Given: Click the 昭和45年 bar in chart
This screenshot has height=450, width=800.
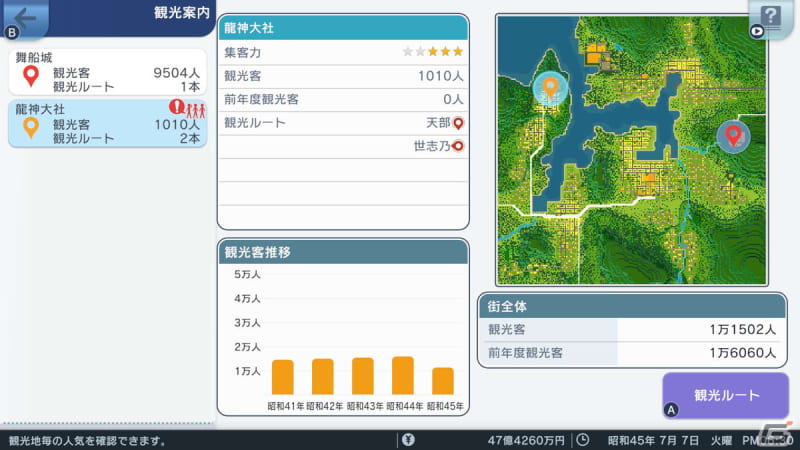Looking at the screenshot, I should [x=443, y=381].
